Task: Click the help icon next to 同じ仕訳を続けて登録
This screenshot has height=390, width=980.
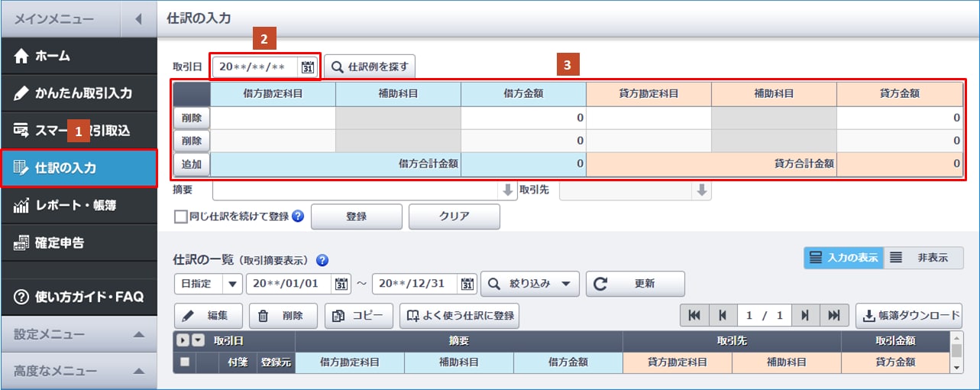Action: pos(298,216)
